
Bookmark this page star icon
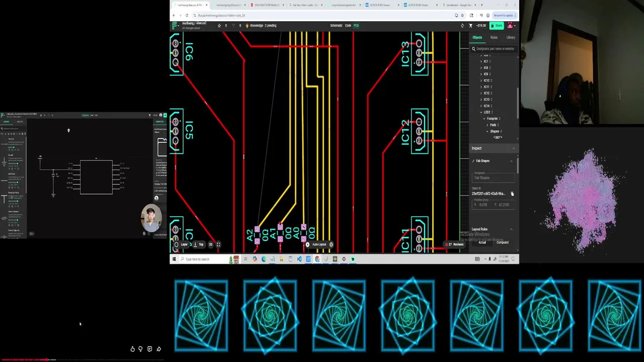pos(463,16)
